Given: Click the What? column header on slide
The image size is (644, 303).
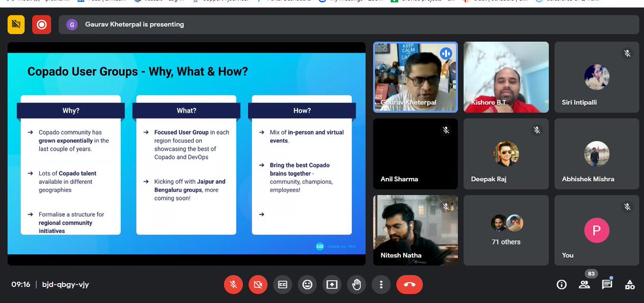Looking at the screenshot, I should click(186, 110).
